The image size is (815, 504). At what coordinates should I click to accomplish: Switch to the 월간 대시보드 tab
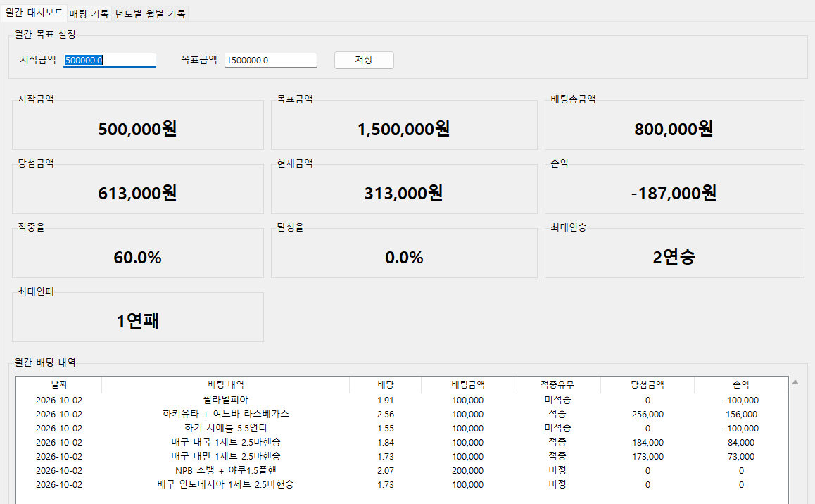(34, 13)
